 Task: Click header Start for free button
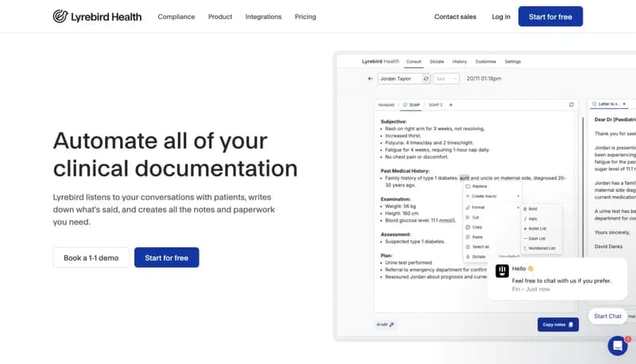pyautogui.click(x=550, y=17)
